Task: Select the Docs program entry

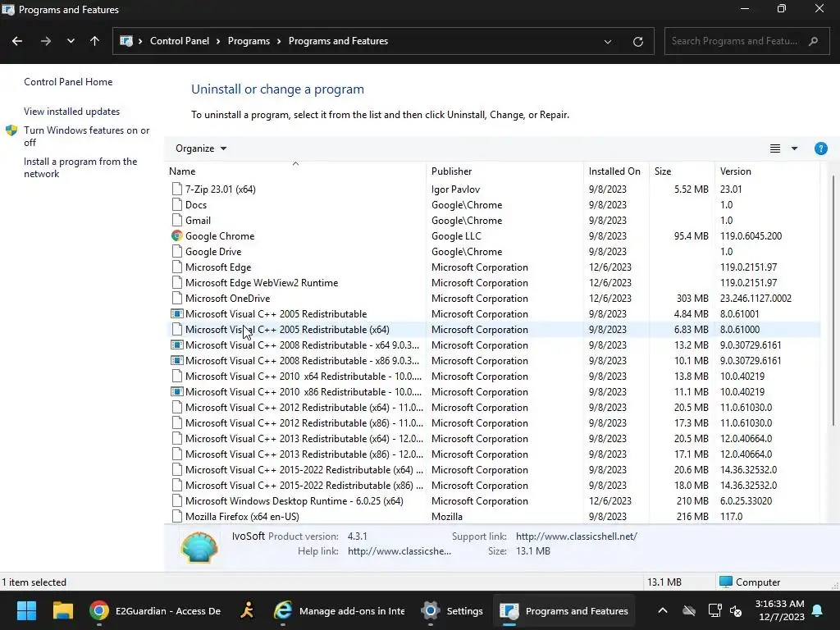Action: click(493, 204)
